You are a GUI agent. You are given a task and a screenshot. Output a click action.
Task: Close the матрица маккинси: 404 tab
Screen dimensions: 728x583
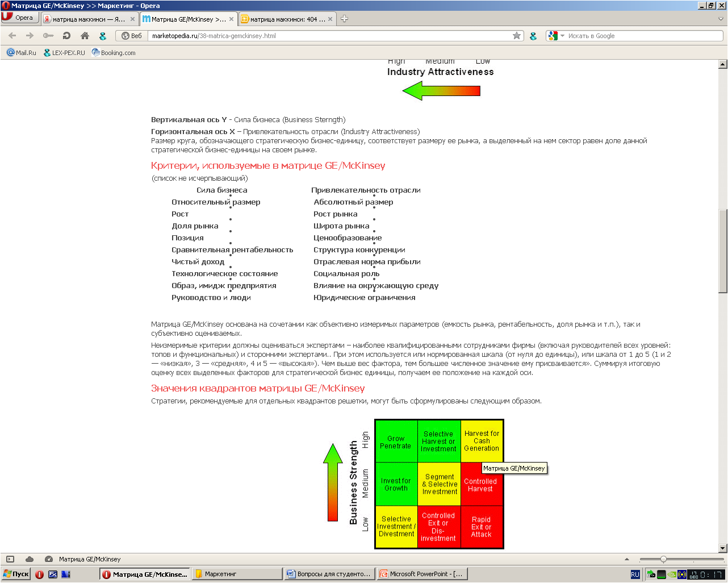point(330,19)
